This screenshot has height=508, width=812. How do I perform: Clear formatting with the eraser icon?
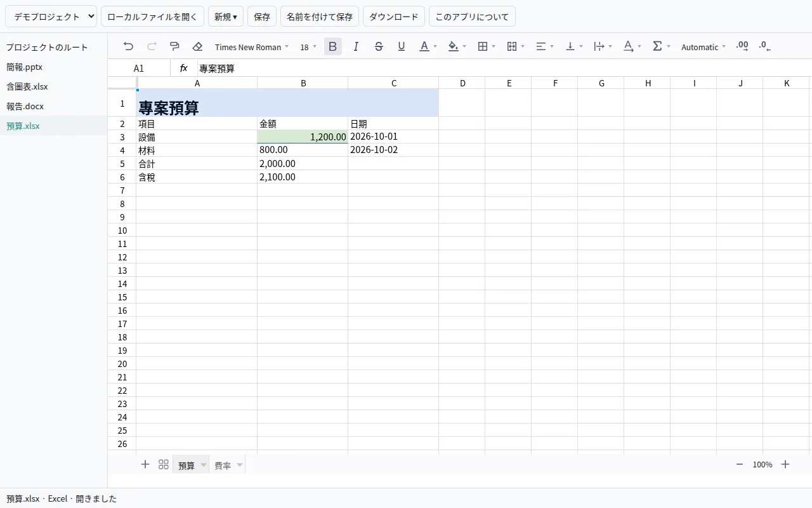click(197, 46)
